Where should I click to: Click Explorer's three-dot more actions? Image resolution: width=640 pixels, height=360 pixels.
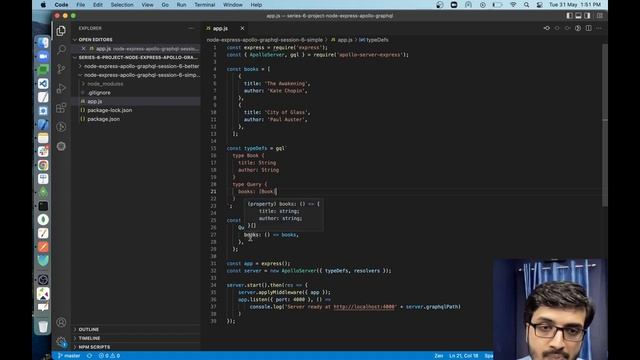[191, 28]
